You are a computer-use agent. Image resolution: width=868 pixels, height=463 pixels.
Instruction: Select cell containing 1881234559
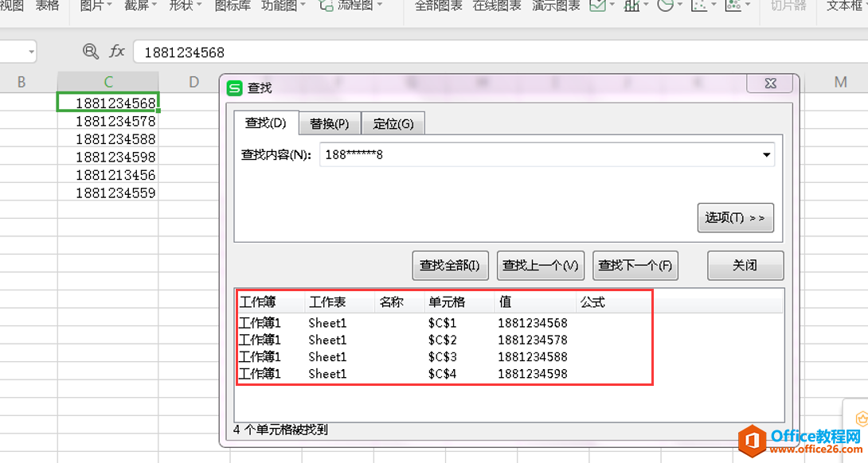108,193
